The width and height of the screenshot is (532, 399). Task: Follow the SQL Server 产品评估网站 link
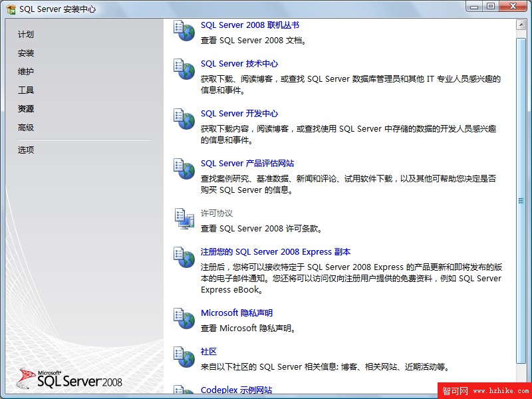pyautogui.click(x=247, y=163)
